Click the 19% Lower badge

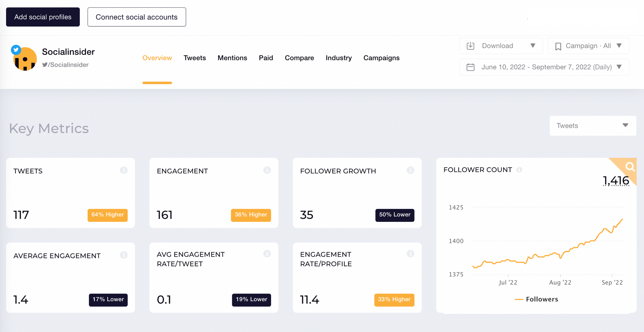(251, 299)
